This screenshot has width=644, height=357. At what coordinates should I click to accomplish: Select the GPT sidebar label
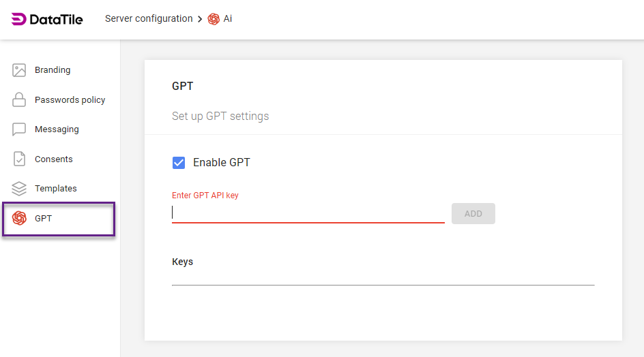[x=44, y=219]
